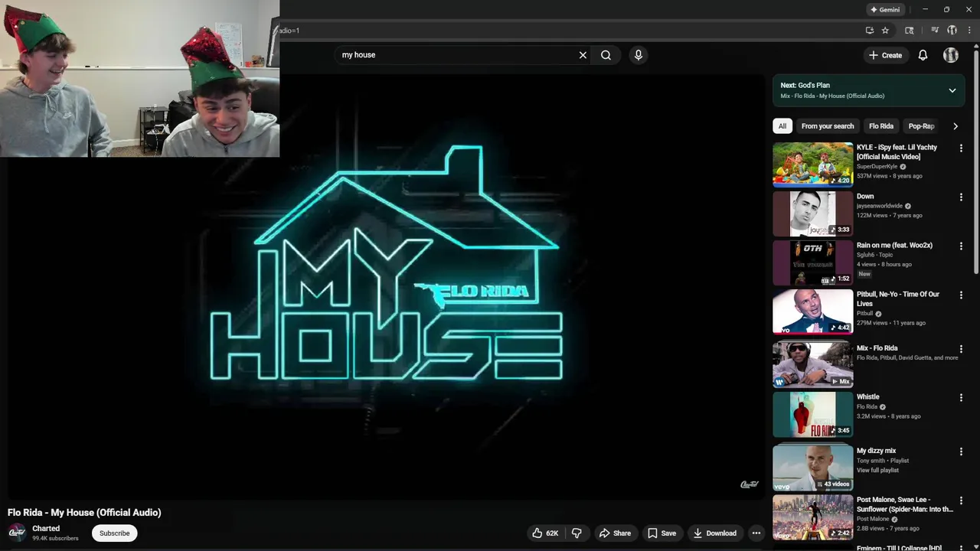Open options for 'My dizzy mix'
The image size is (980, 551).
pos(961,452)
